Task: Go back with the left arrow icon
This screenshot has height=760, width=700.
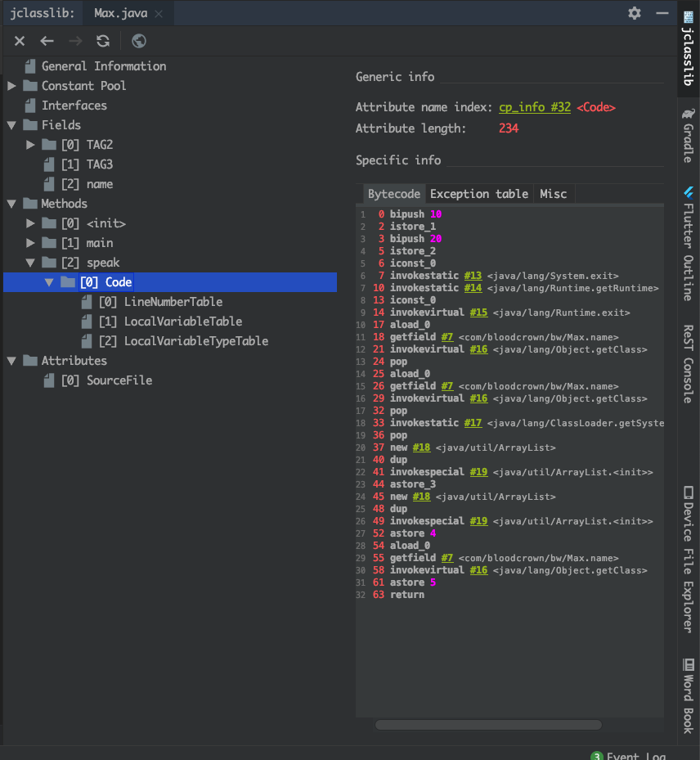Action: pyautogui.click(x=47, y=41)
